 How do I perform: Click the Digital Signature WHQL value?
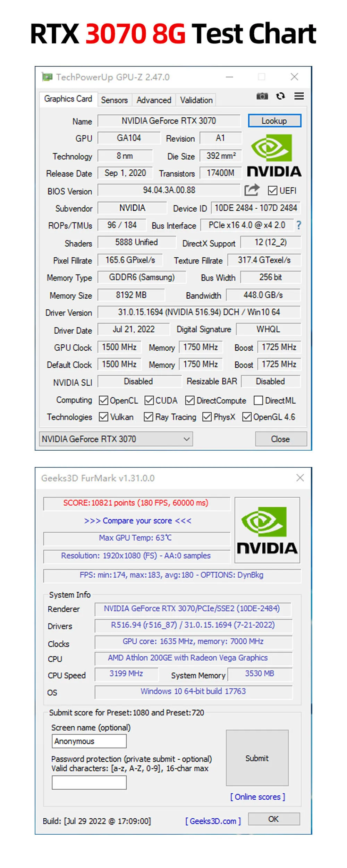268,329
